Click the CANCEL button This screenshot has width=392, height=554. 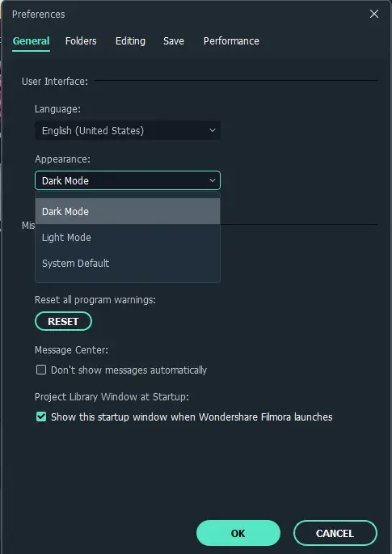(x=335, y=533)
